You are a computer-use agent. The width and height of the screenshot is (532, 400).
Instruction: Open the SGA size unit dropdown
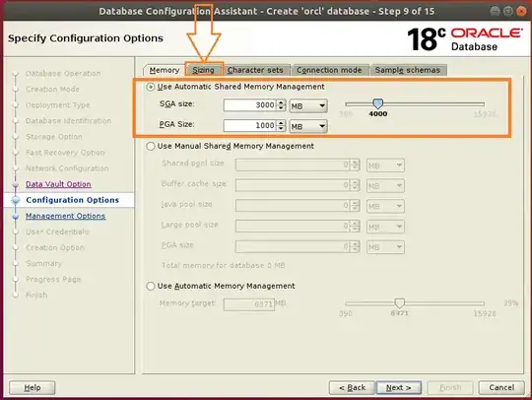click(308, 106)
